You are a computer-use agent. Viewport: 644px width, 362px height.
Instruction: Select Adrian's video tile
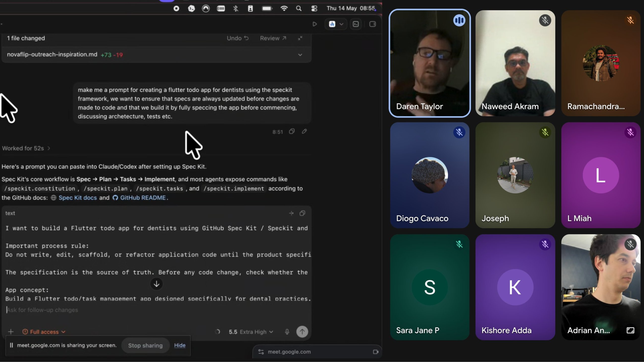click(601, 287)
